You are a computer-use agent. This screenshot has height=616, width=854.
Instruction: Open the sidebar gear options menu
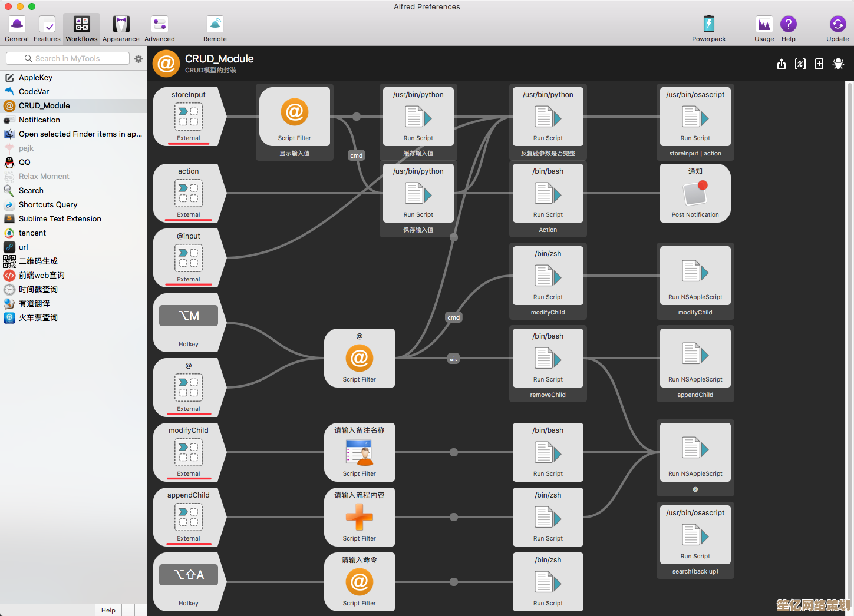pos(139,59)
